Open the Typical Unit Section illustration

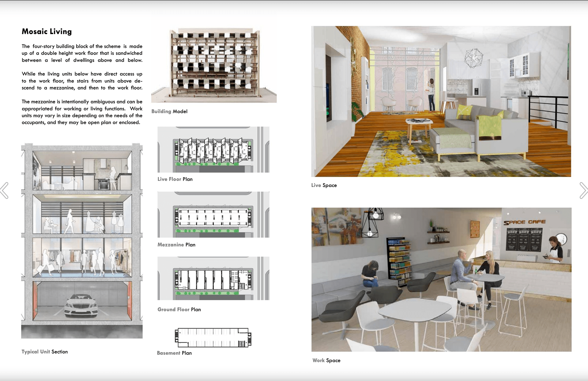[82, 241]
